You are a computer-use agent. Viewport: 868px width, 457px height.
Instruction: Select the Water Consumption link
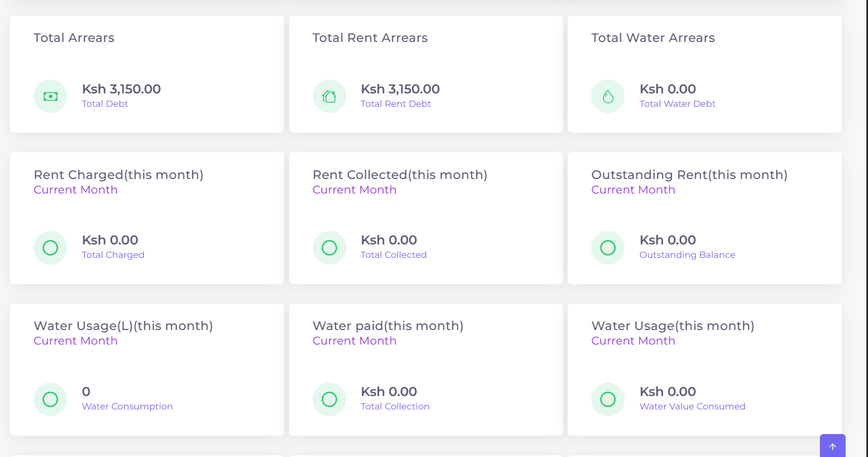[127, 406]
